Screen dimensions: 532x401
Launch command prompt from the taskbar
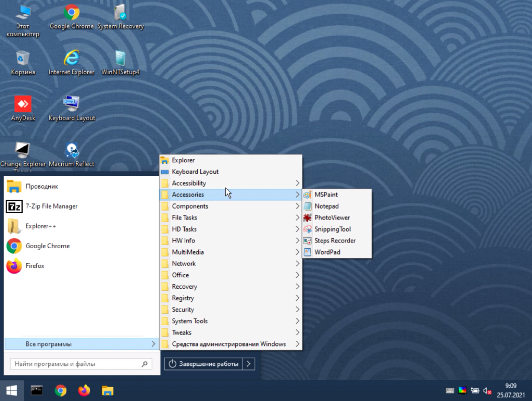click(x=37, y=391)
